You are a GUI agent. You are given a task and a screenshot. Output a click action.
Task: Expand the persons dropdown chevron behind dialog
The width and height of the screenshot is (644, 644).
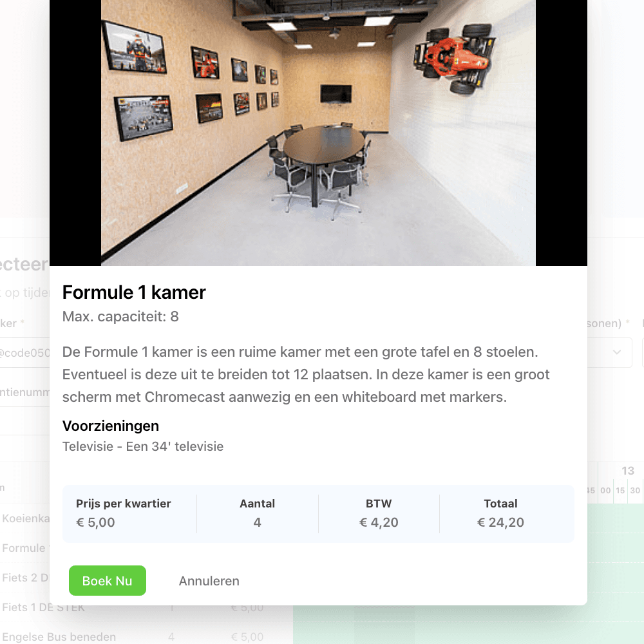click(617, 352)
